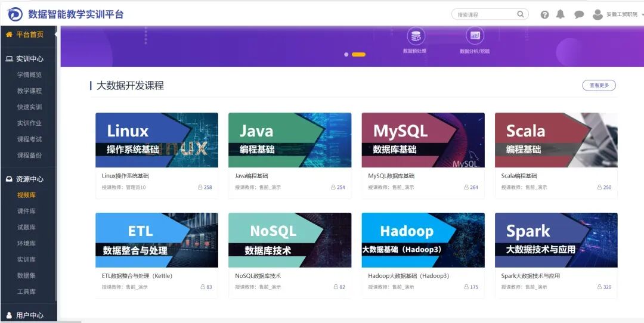The width and height of the screenshot is (644, 323).
Task: Click the student count icon on Java course
Action: [333, 187]
